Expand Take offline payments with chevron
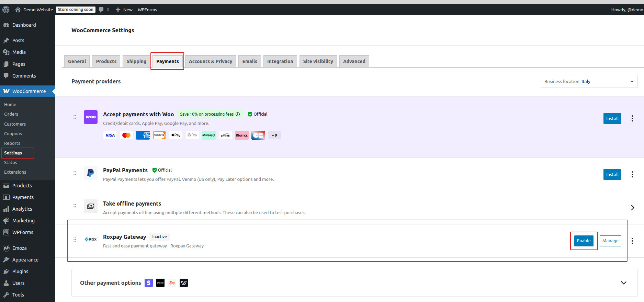 632,208
